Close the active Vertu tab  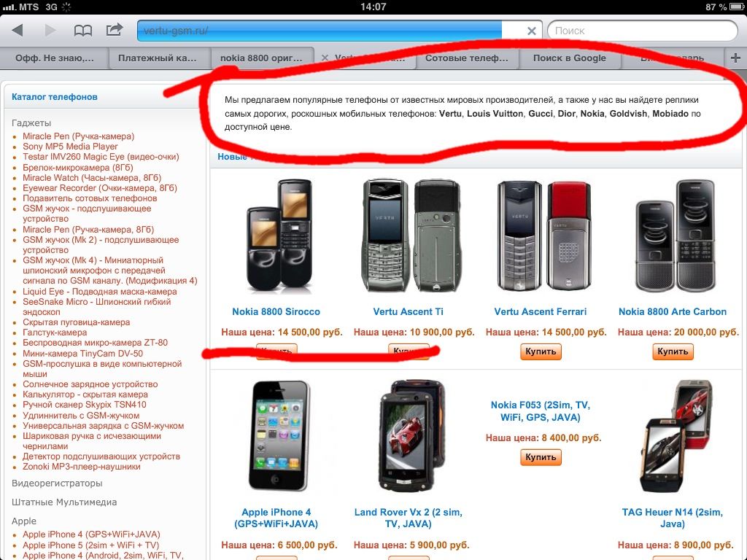(x=325, y=58)
